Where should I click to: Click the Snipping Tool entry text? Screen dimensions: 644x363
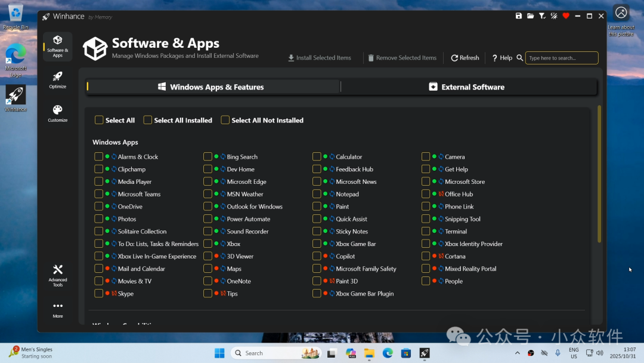click(x=463, y=219)
